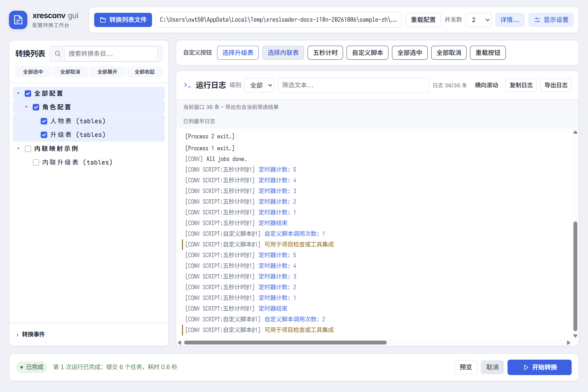Open 显示设置 display settings
588x392 pixels.
[551, 20]
